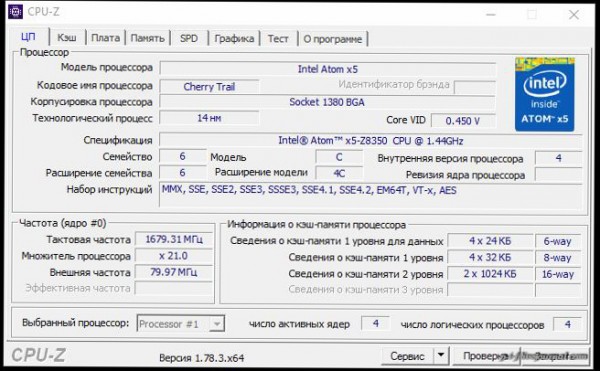Click the Проверка button
600x371 pixels.
(x=486, y=356)
